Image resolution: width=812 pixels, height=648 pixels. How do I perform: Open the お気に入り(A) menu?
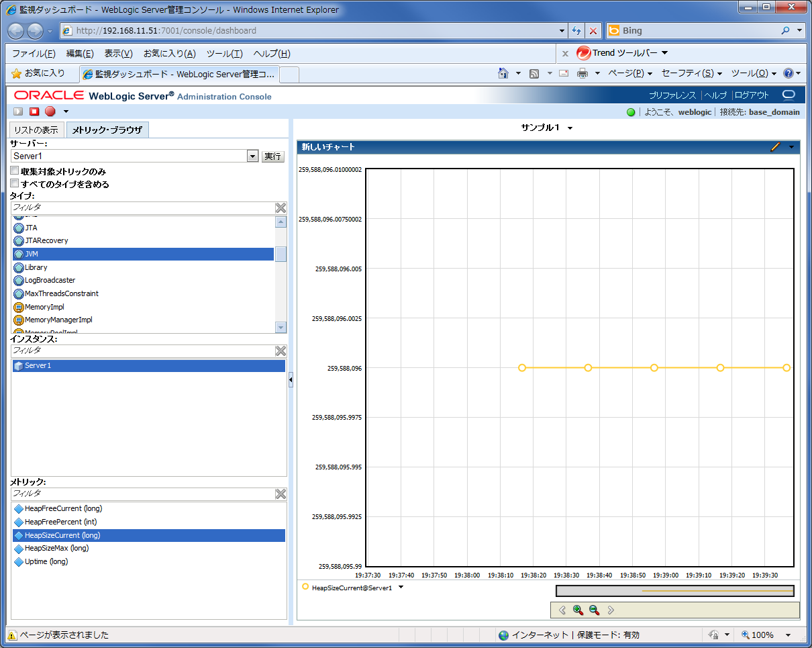170,54
